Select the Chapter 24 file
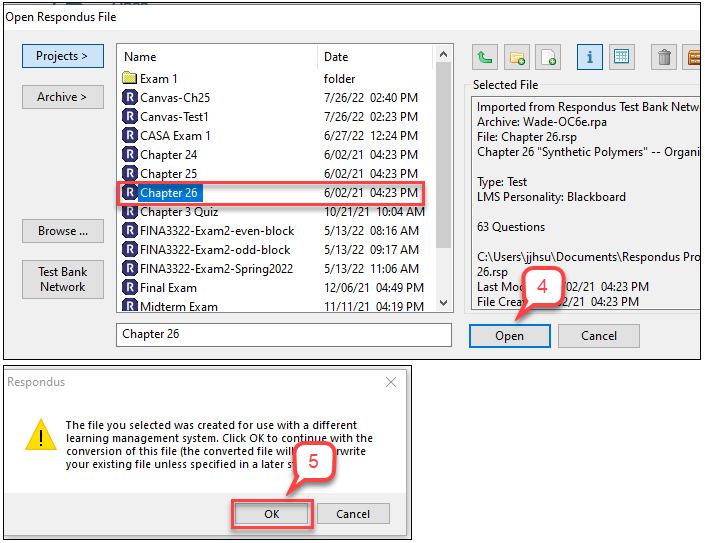The height and width of the screenshot is (543, 705). (x=274, y=154)
